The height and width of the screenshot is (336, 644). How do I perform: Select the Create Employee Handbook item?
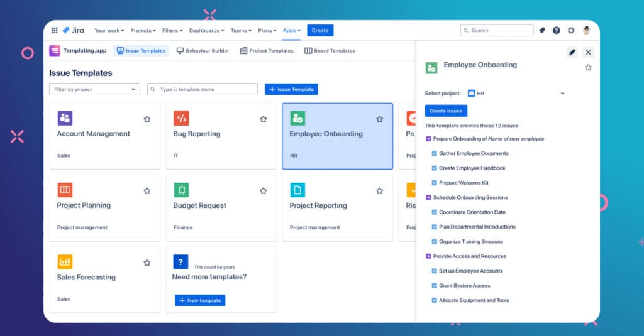point(472,168)
